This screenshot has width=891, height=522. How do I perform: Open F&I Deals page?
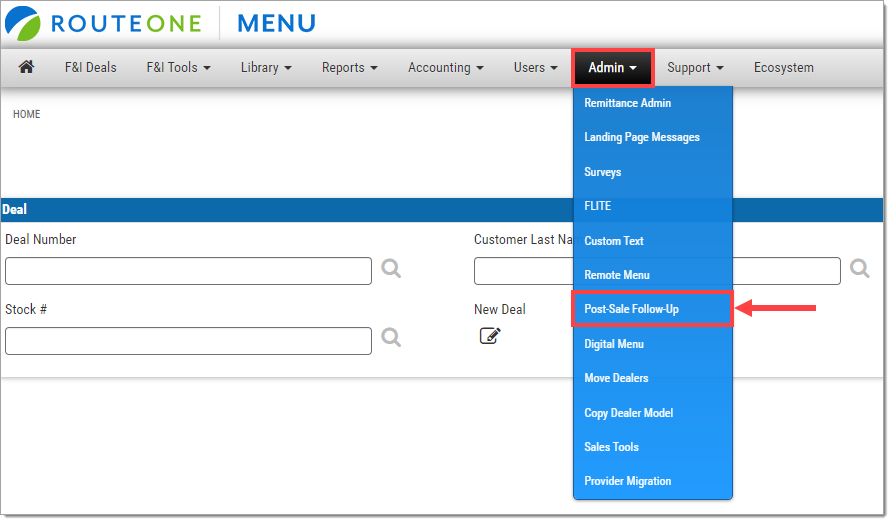[90, 68]
